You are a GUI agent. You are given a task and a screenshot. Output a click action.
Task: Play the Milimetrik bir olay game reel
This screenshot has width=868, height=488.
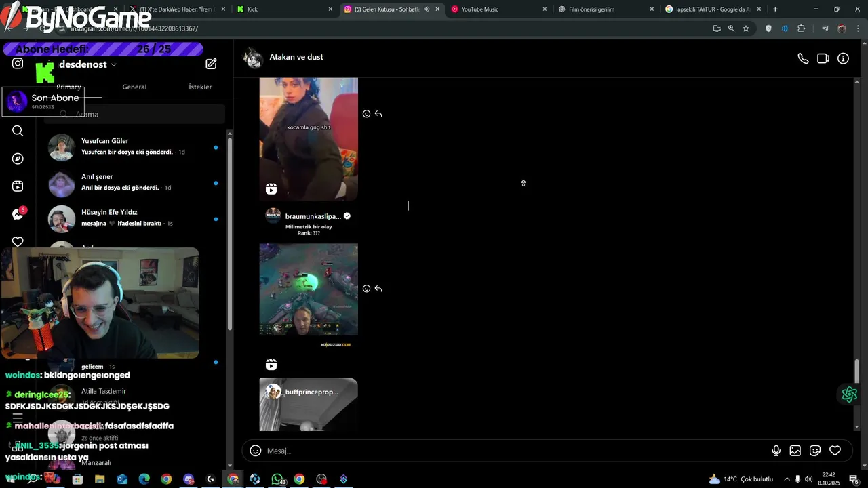point(309,289)
